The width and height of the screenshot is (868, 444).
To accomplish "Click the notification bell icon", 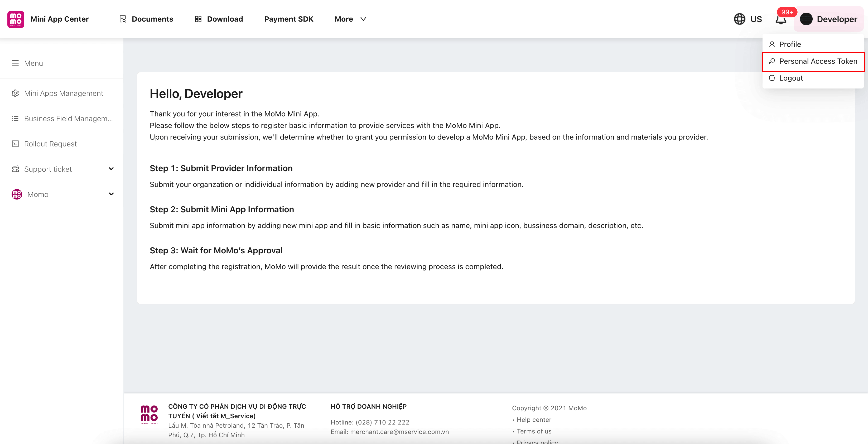I will [x=780, y=19].
